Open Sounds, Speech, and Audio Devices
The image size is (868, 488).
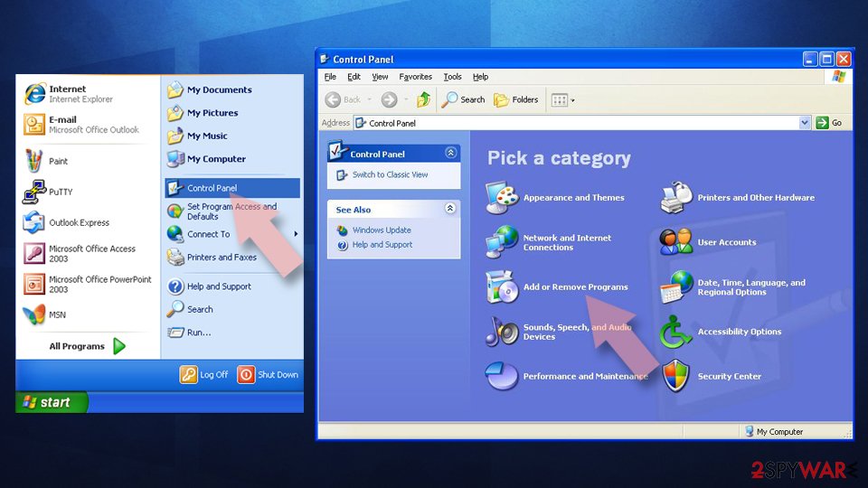[x=558, y=332]
